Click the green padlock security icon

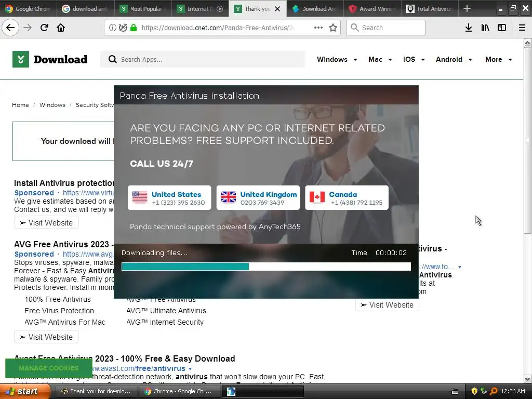pyautogui.click(x=134, y=28)
